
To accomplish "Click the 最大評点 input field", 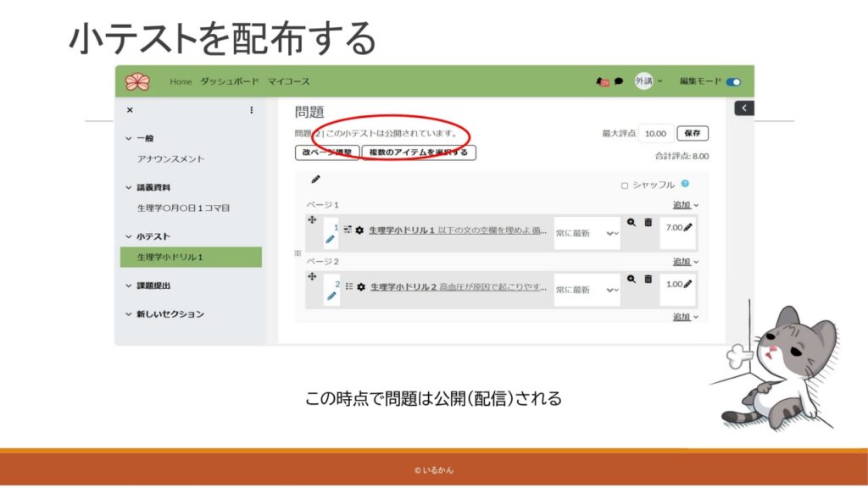I will pyautogui.click(x=655, y=134).
